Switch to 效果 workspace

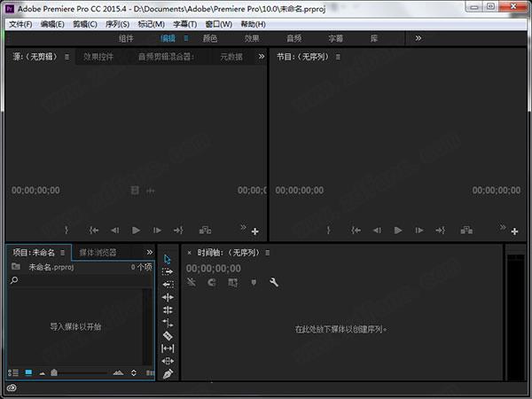252,38
